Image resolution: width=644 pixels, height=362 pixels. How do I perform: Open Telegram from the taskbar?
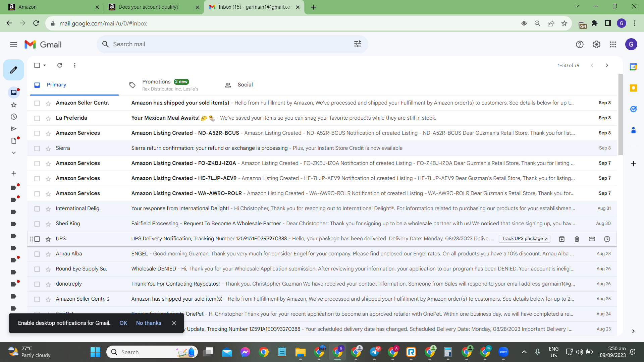(375, 352)
